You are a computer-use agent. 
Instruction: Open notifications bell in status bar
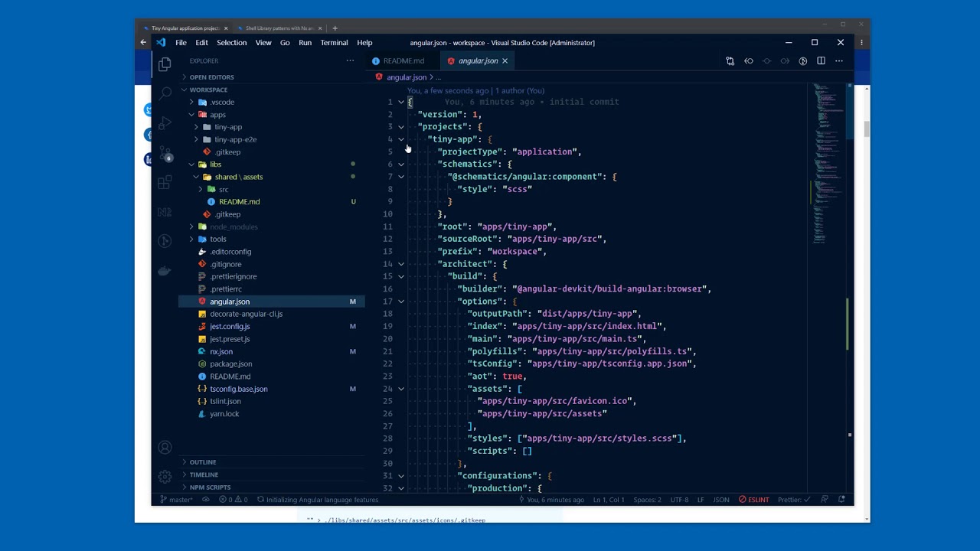842,500
